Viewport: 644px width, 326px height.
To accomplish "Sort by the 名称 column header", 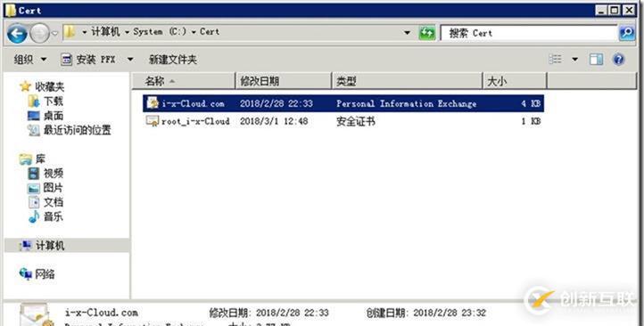I will pos(184,81).
